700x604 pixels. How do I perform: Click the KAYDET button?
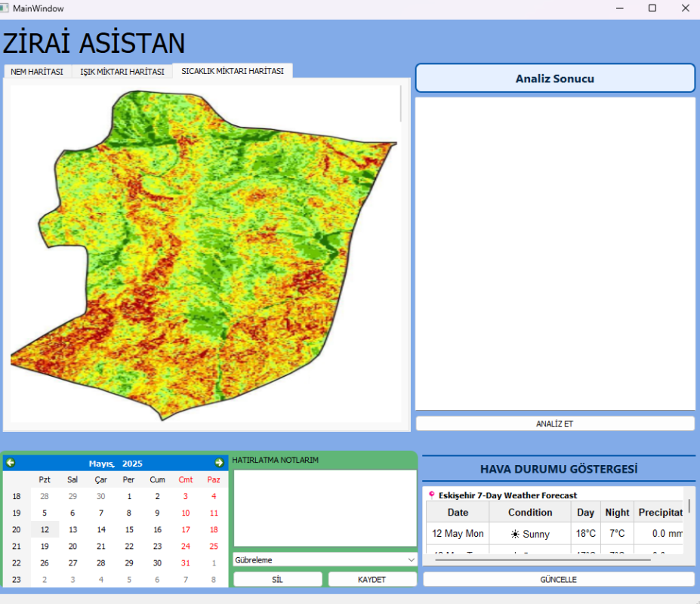pos(372,579)
